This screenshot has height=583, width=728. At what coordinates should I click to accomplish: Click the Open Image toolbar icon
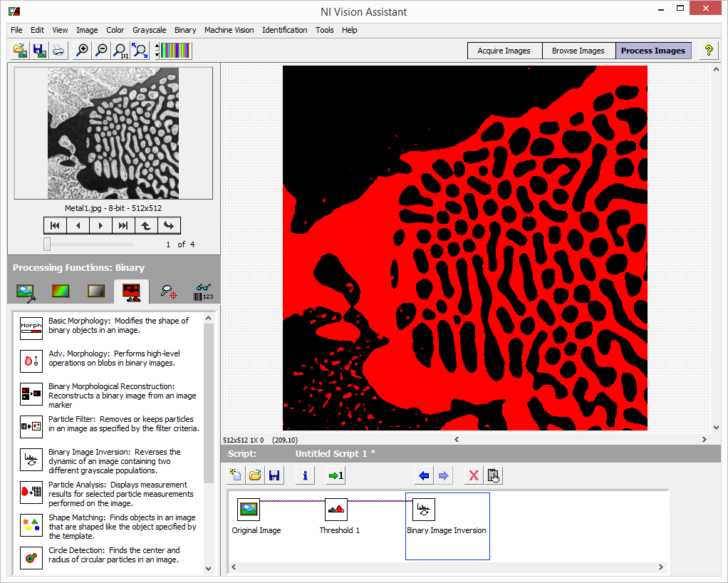(x=20, y=50)
